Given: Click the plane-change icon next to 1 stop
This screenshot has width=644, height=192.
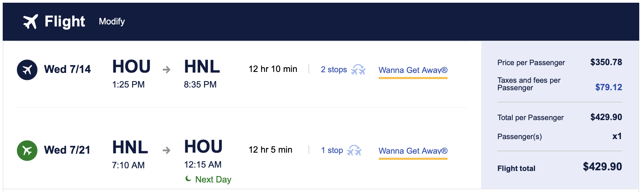Looking at the screenshot, I should pos(354,150).
